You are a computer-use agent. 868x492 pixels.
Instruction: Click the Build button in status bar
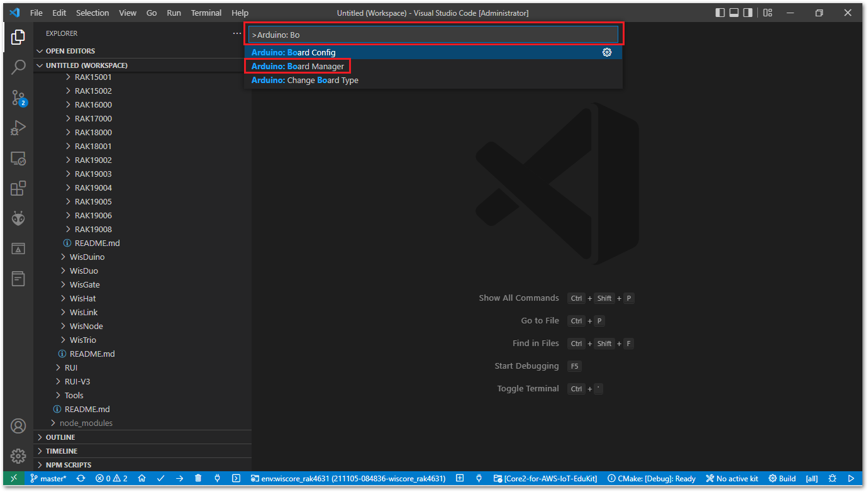pyautogui.click(x=782, y=478)
